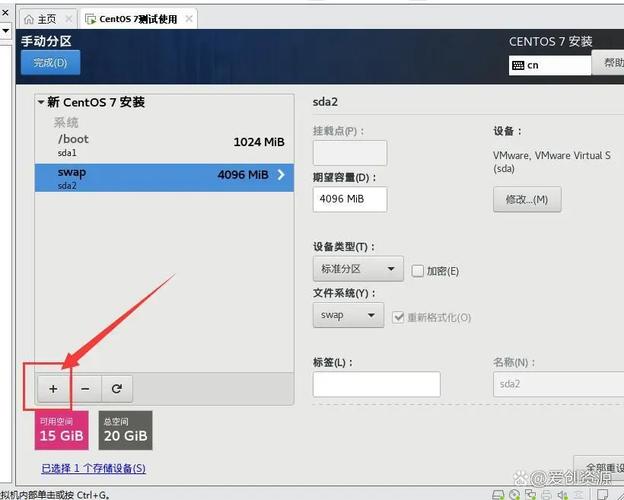Viewport: 624px width, 500px height.
Task: Click the 完成(D) button
Action: click(x=50, y=63)
